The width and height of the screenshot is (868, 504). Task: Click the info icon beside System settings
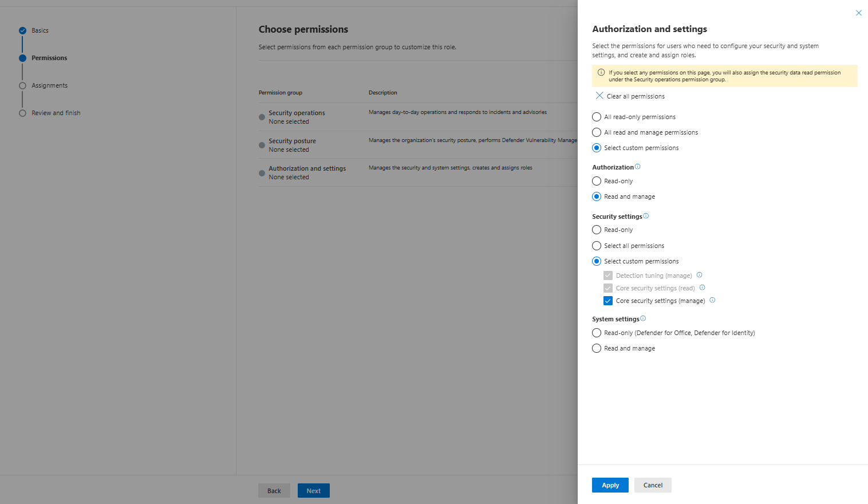(x=643, y=318)
